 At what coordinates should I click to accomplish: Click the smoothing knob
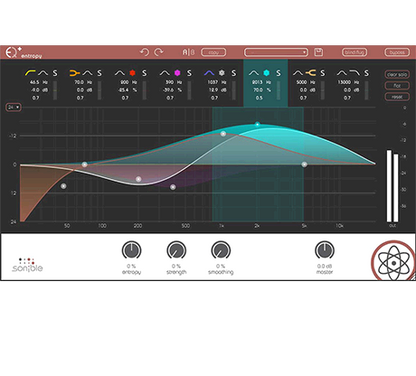(x=221, y=250)
